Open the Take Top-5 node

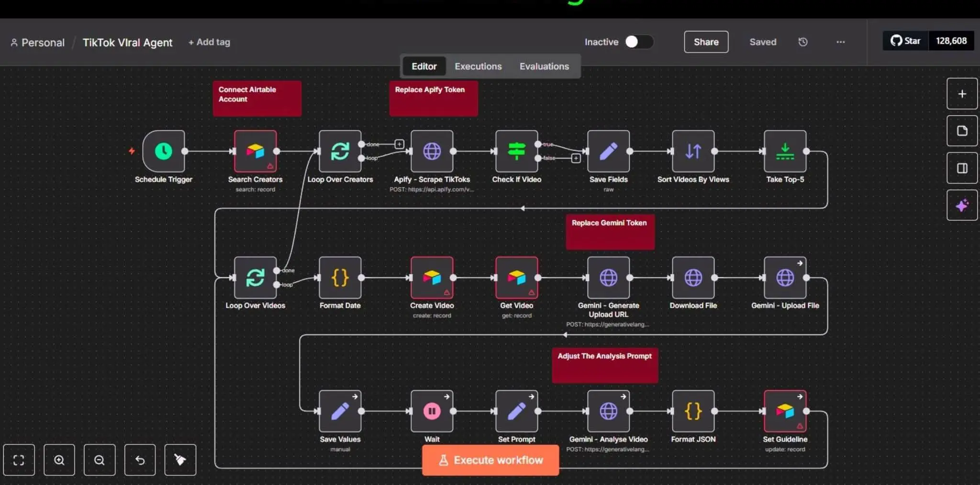(x=785, y=151)
